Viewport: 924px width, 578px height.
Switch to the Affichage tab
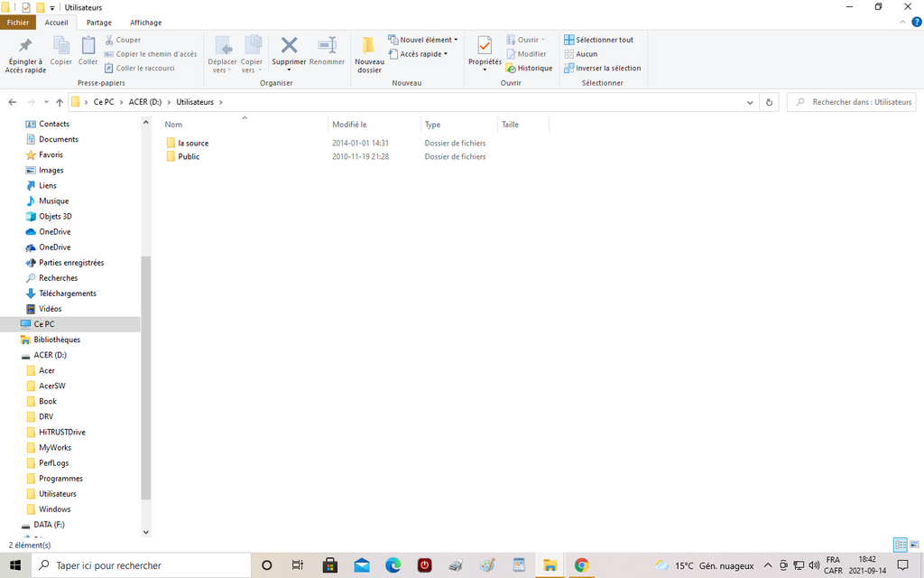tap(145, 23)
